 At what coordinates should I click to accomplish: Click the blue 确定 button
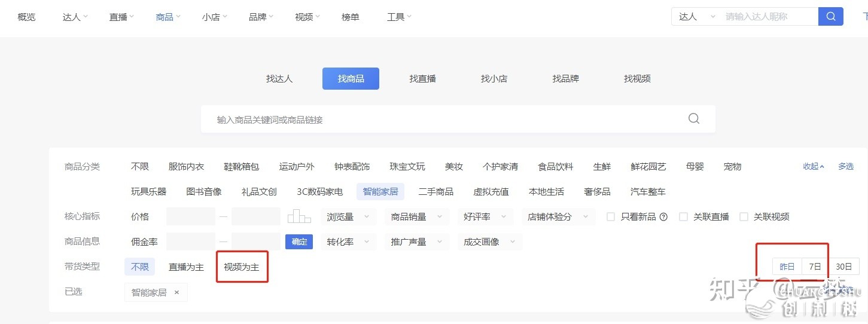(299, 242)
